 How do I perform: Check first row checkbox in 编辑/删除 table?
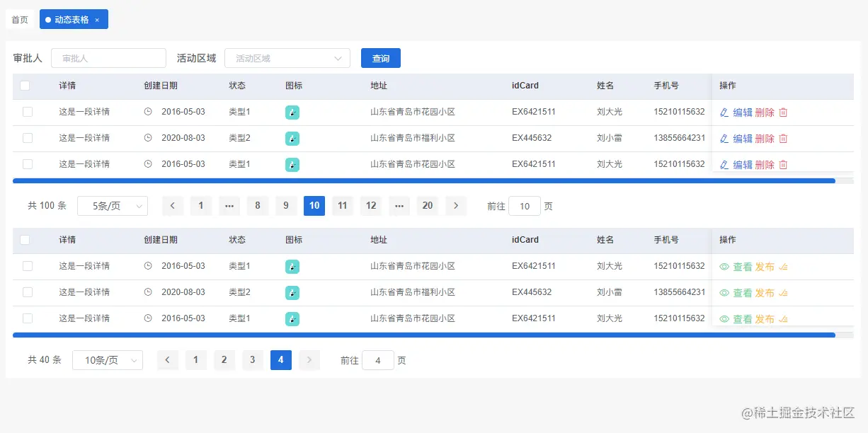point(28,112)
